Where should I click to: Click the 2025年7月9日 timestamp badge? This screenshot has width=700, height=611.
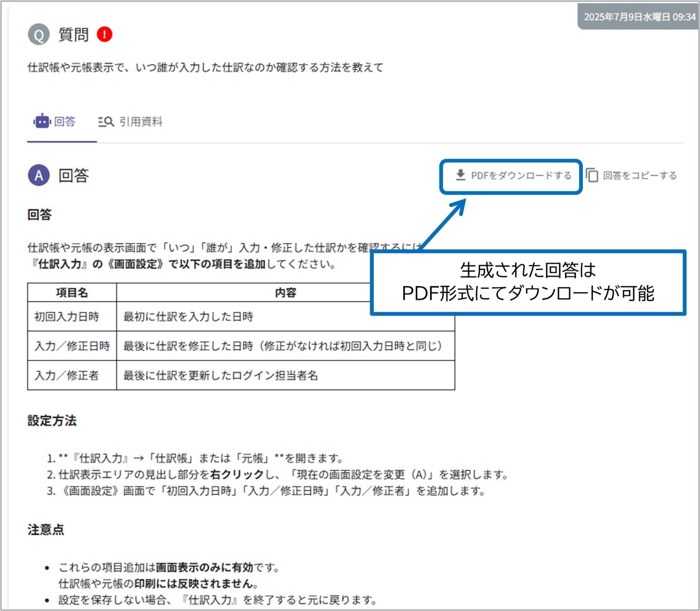pos(639,17)
